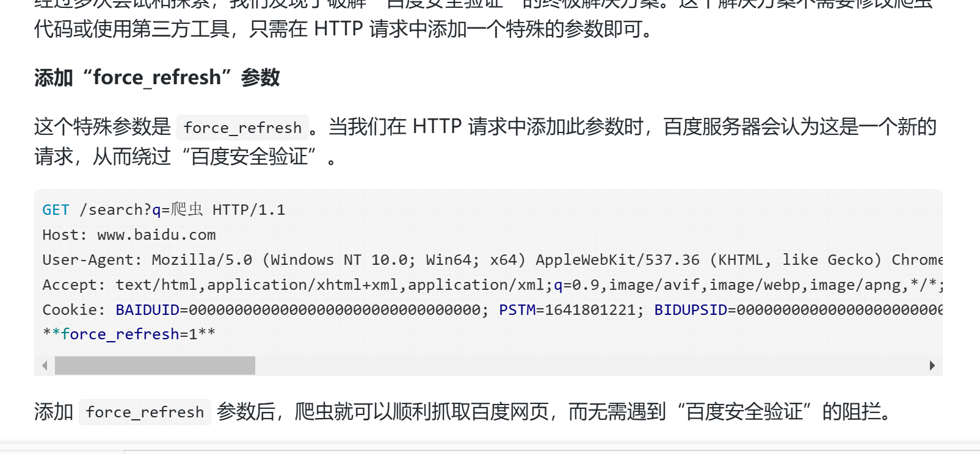The width and height of the screenshot is (980, 454).
Task: Click the Accept header line in the code
Action: pyautogui.click(x=492, y=285)
